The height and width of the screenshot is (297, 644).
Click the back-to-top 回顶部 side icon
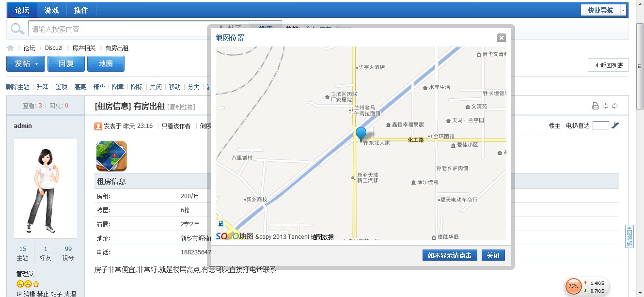click(629, 236)
